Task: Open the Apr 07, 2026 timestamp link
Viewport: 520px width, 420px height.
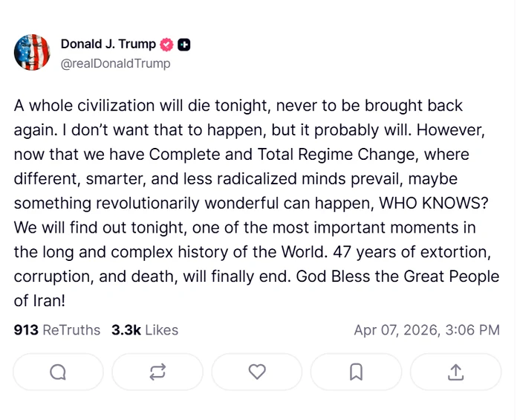Action: pos(426,330)
